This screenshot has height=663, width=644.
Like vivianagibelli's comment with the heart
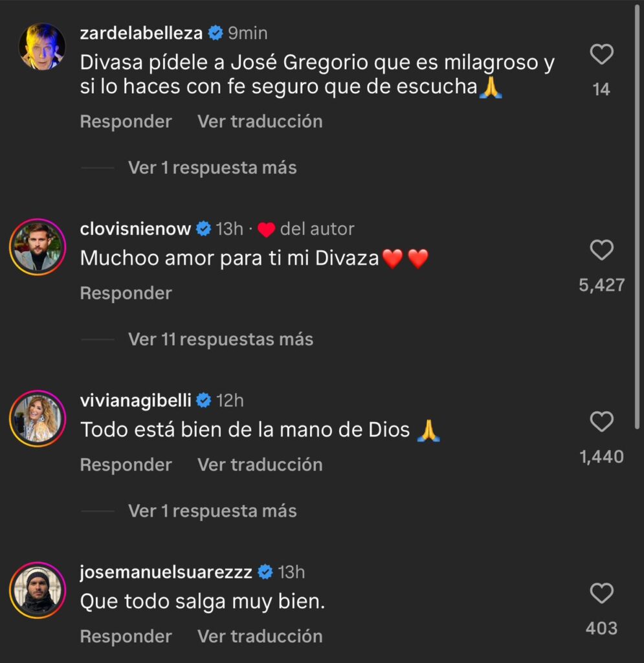[x=602, y=422]
